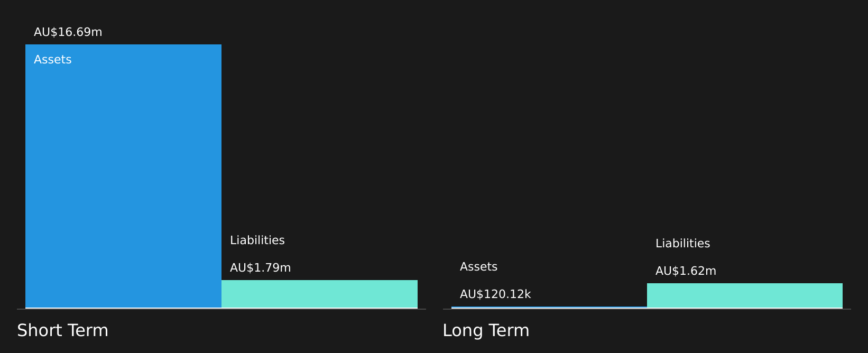Screen dimensions: 868x353
Task: Select the thin Long Term Assets bar
Action: [549, 307]
